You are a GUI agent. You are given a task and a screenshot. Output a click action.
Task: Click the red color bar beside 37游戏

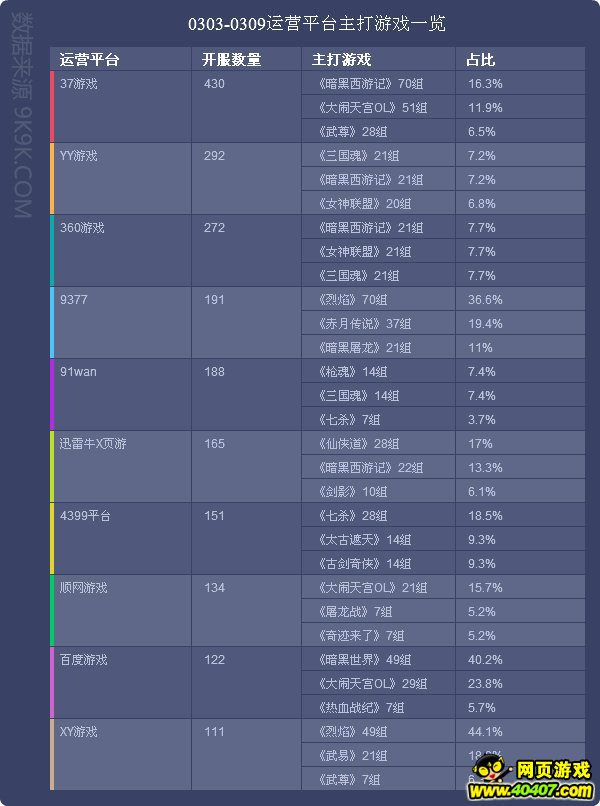[x=52, y=107]
